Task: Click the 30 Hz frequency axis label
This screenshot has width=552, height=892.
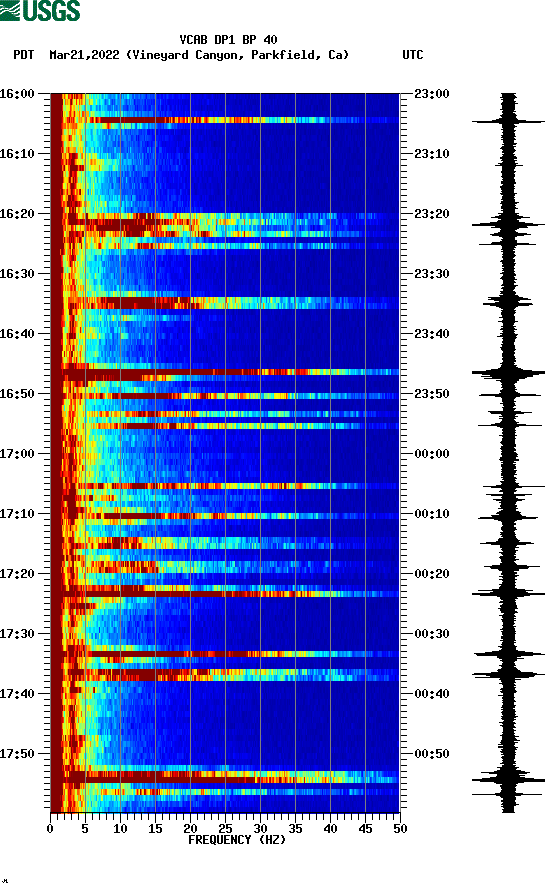Action: [x=260, y=829]
